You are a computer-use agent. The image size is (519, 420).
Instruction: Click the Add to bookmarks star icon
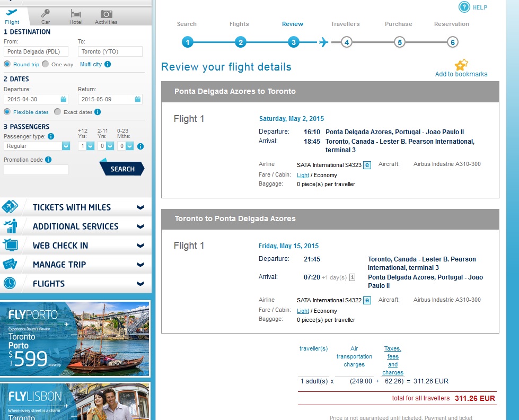tap(461, 65)
